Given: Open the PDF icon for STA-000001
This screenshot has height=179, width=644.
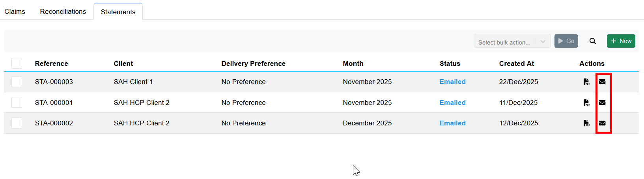Looking at the screenshot, I should [587, 103].
